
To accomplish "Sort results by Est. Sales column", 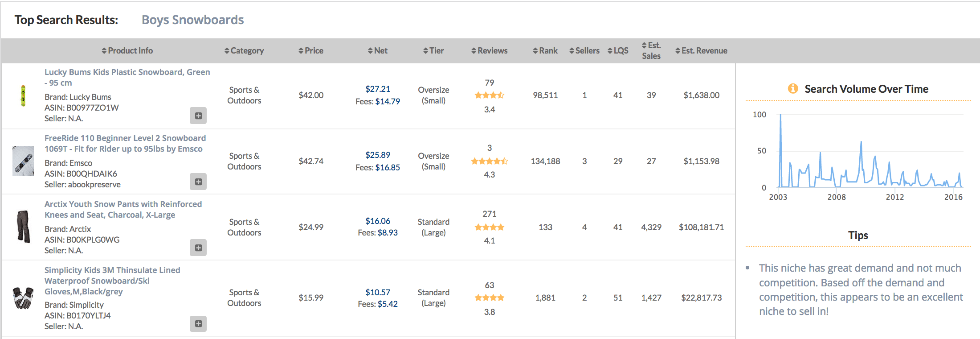I will (651, 50).
